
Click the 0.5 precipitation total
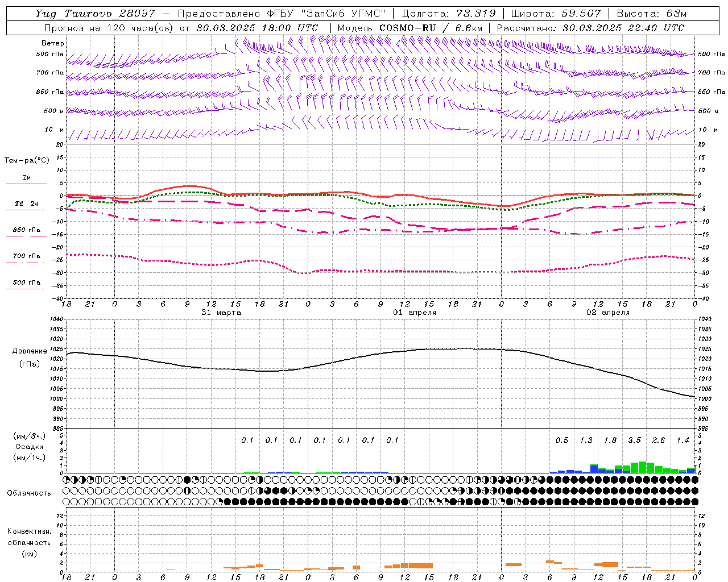click(x=562, y=440)
